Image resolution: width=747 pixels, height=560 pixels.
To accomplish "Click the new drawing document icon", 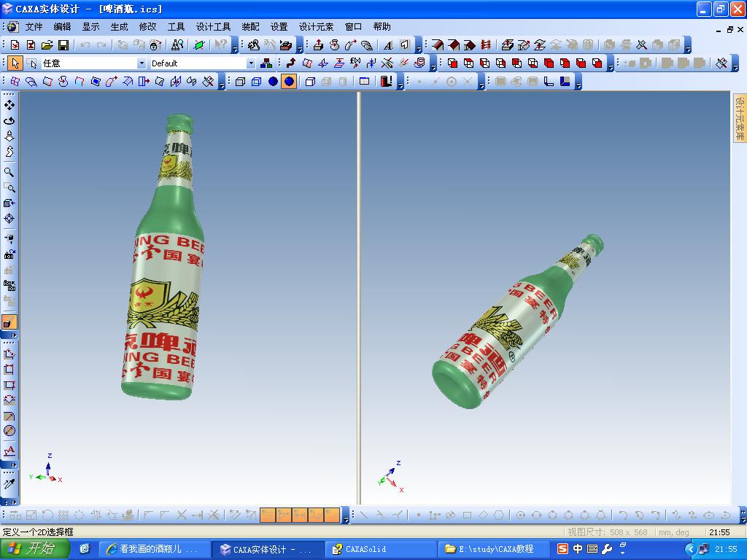I will pos(31,44).
